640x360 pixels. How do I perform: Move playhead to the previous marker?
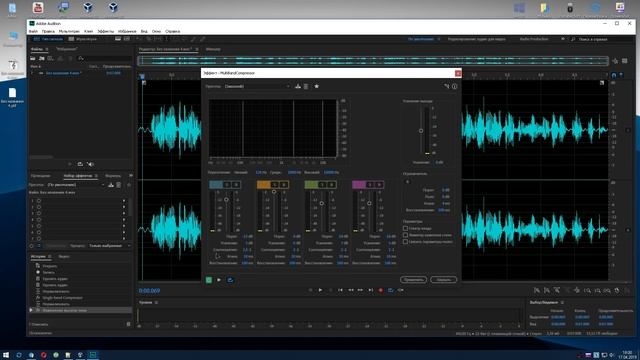pyautogui.click(x=340, y=290)
